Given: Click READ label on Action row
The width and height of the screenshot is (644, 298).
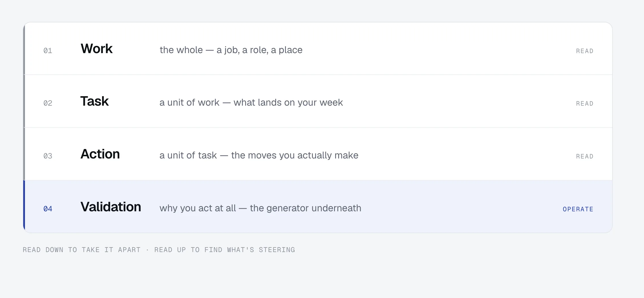Looking at the screenshot, I should pyautogui.click(x=585, y=156).
